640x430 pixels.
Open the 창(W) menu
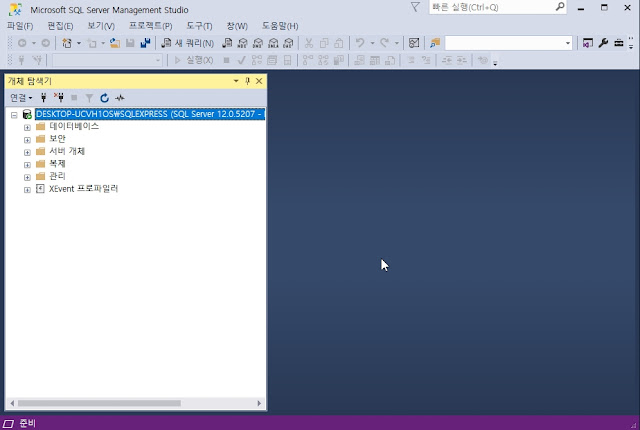tap(237, 26)
